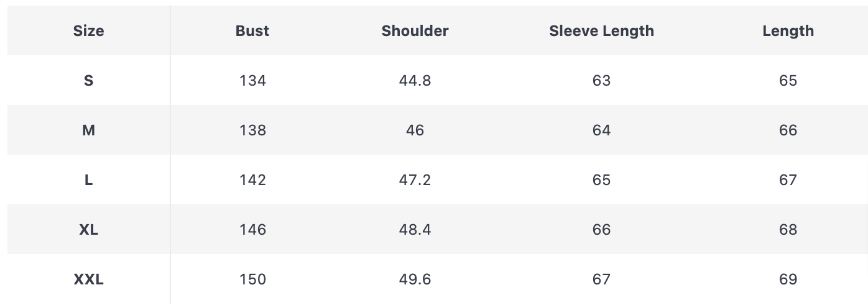Click shoulder value 48.4

pyautogui.click(x=415, y=230)
